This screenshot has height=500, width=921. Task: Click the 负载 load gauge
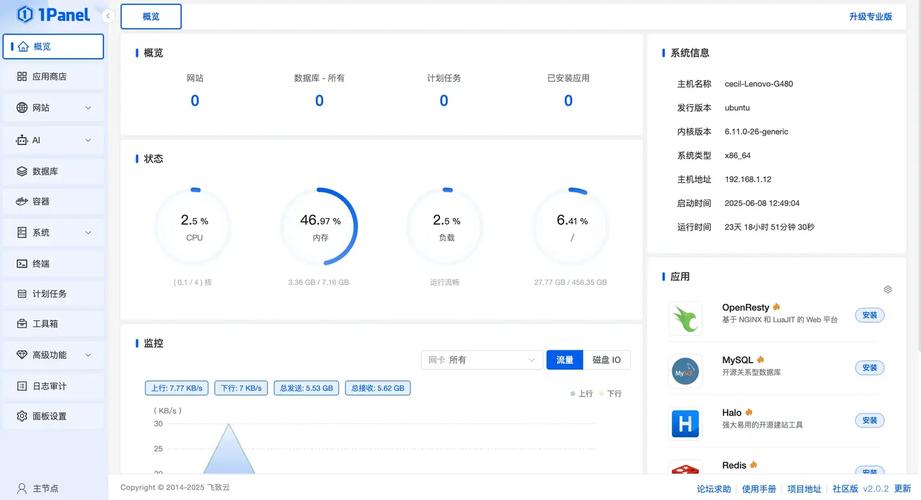pyautogui.click(x=446, y=227)
